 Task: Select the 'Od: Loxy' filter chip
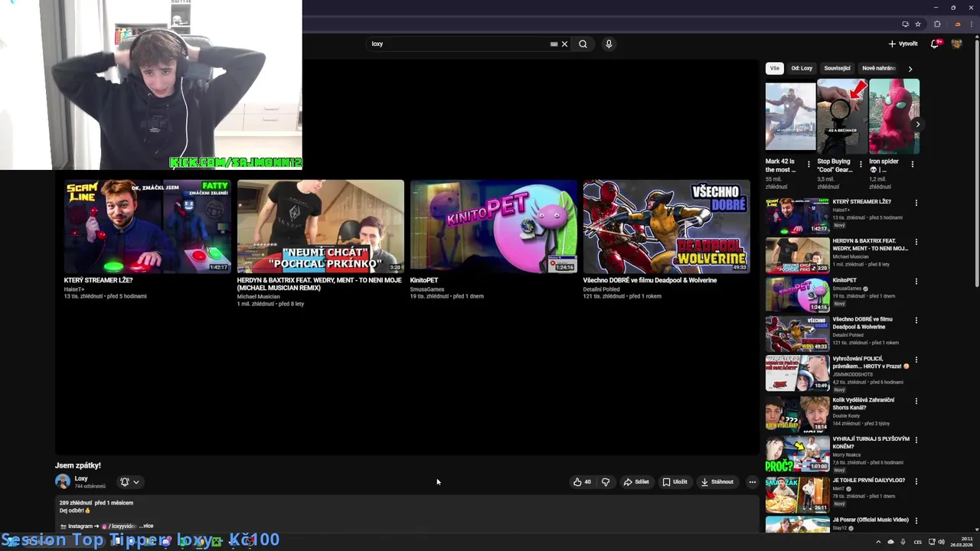point(802,68)
